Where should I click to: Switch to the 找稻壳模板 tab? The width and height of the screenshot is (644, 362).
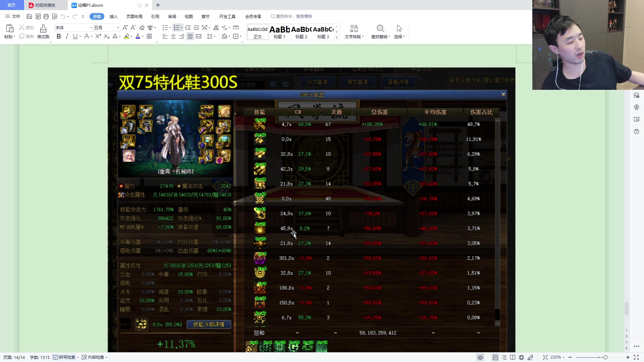tap(45, 5)
